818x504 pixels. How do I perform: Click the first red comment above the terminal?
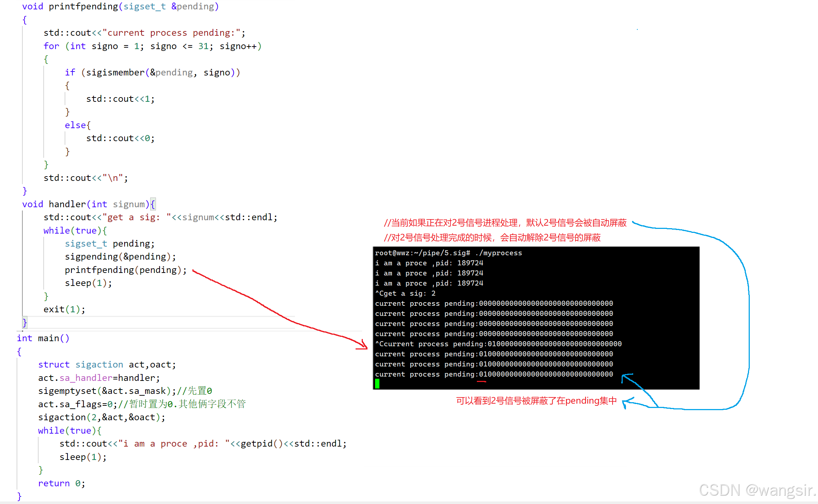click(505, 223)
